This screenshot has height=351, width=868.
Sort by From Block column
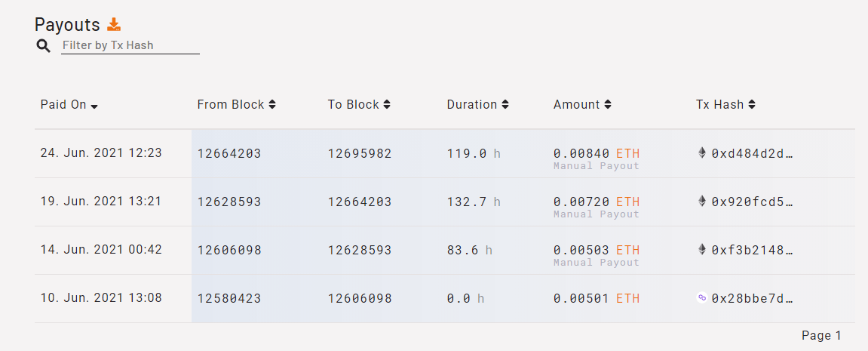pyautogui.click(x=272, y=105)
